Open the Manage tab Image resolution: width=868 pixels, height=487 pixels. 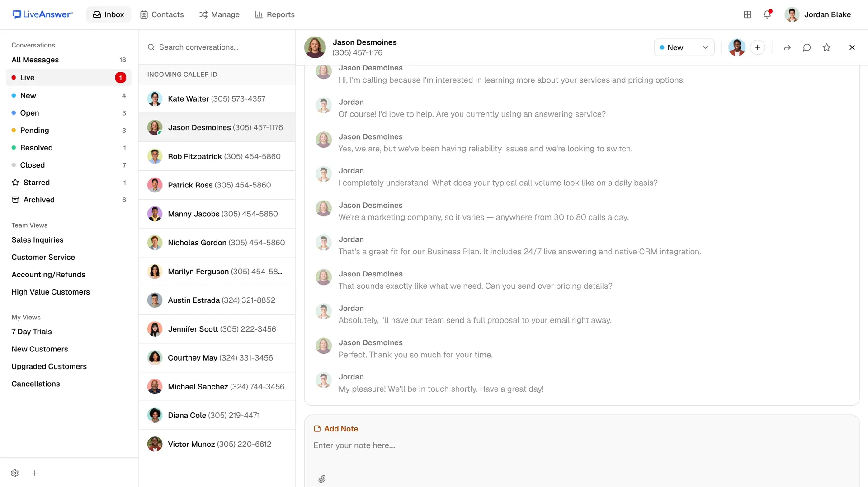coord(219,14)
